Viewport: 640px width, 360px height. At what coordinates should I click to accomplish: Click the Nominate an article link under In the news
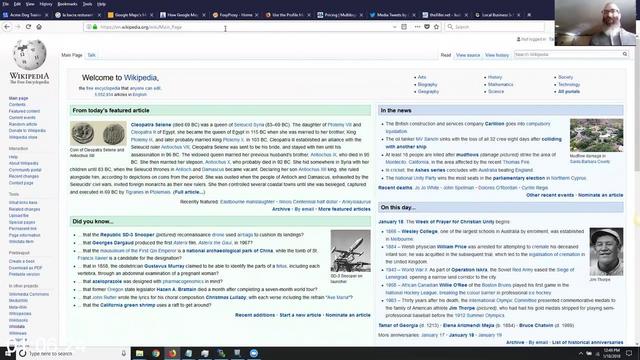[x=600, y=195]
